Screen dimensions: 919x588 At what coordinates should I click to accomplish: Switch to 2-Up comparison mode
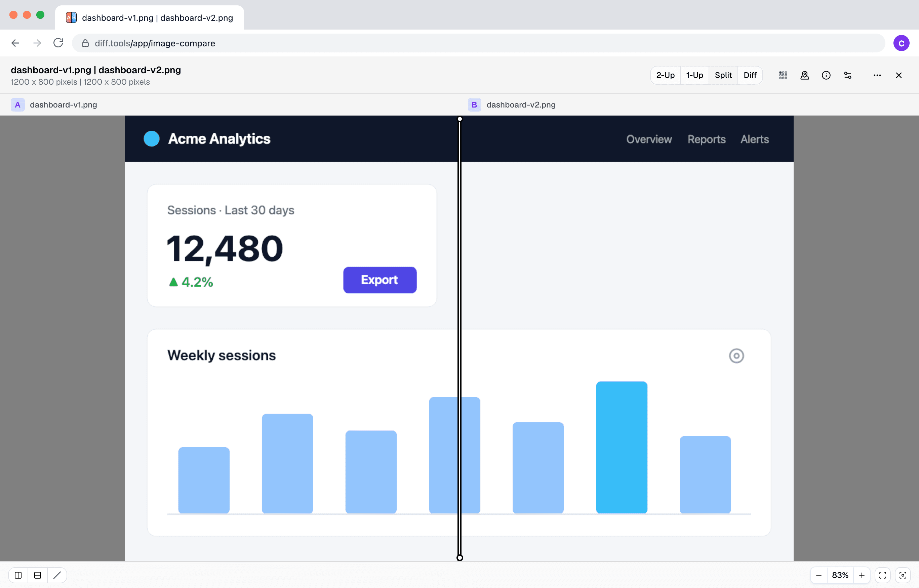[x=665, y=75]
